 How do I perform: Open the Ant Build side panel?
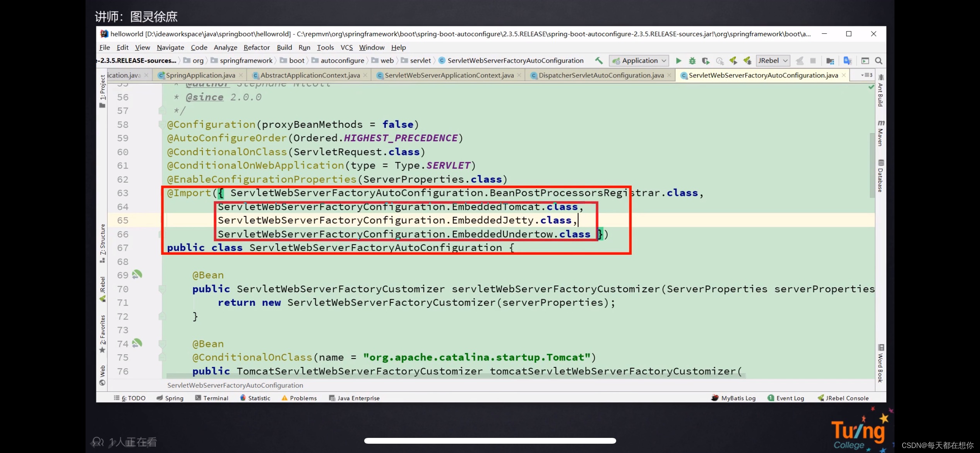(x=881, y=90)
